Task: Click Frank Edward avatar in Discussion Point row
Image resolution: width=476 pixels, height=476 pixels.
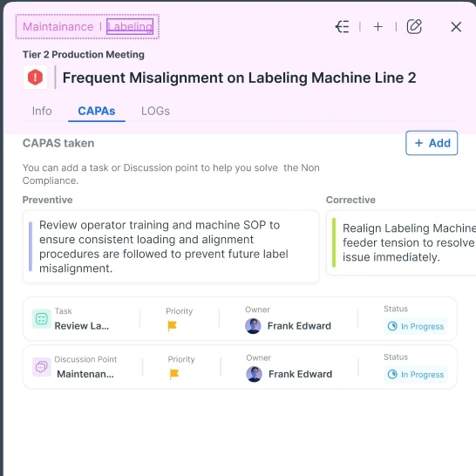Action: click(254, 374)
